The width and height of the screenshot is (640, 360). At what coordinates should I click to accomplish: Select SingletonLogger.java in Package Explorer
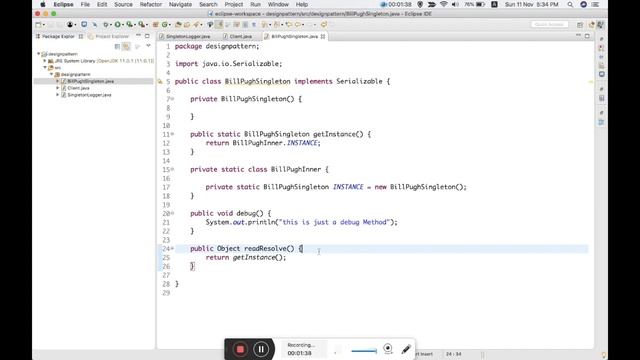(x=89, y=95)
